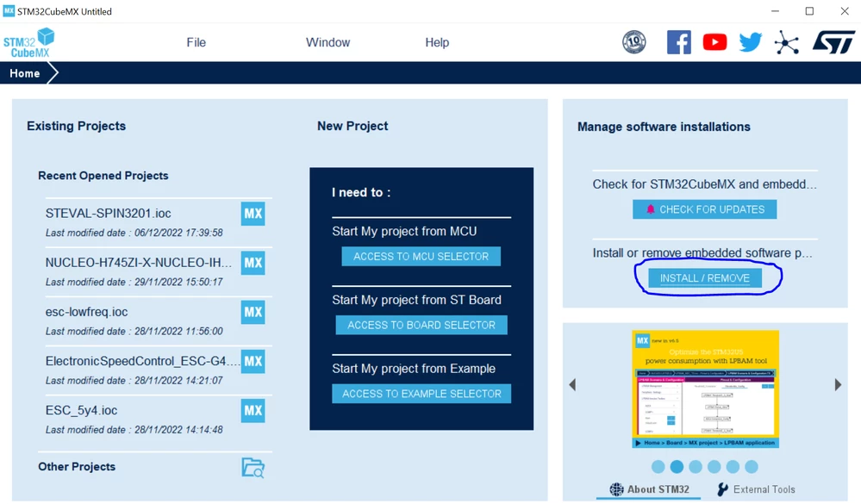The width and height of the screenshot is (861, 504).
Task: Select the third carousel dot
Action: [x=696, y=467]
